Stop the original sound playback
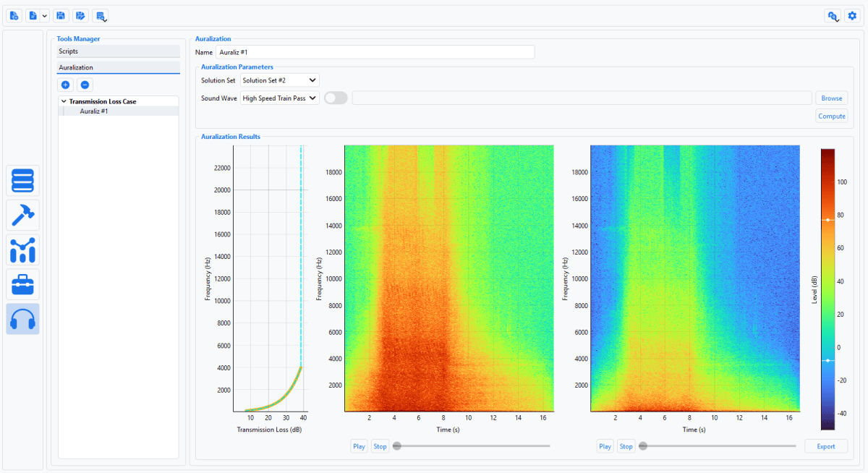 [380, 446]
